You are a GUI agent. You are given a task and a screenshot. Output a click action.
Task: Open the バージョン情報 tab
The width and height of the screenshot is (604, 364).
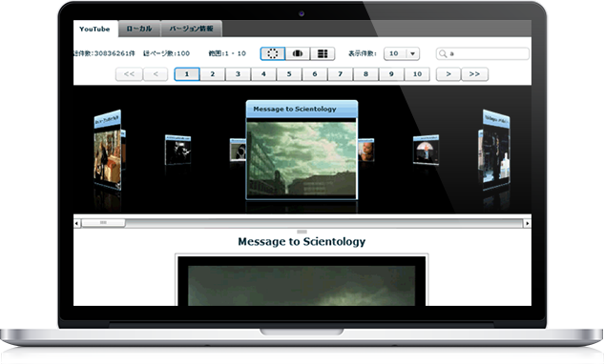(x=192, y=29)
